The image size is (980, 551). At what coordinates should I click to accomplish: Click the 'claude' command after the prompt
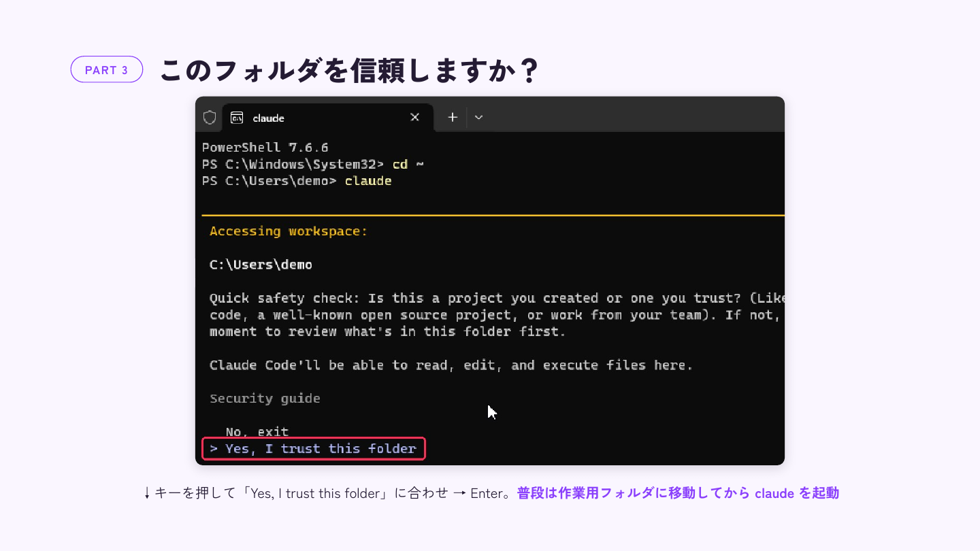(368, 181)
